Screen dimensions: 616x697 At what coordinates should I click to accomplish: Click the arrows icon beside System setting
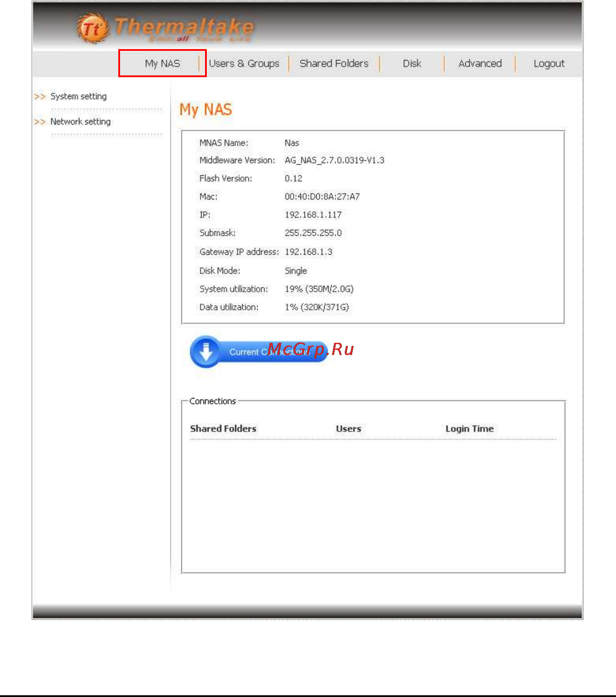[x=40, y=96]
